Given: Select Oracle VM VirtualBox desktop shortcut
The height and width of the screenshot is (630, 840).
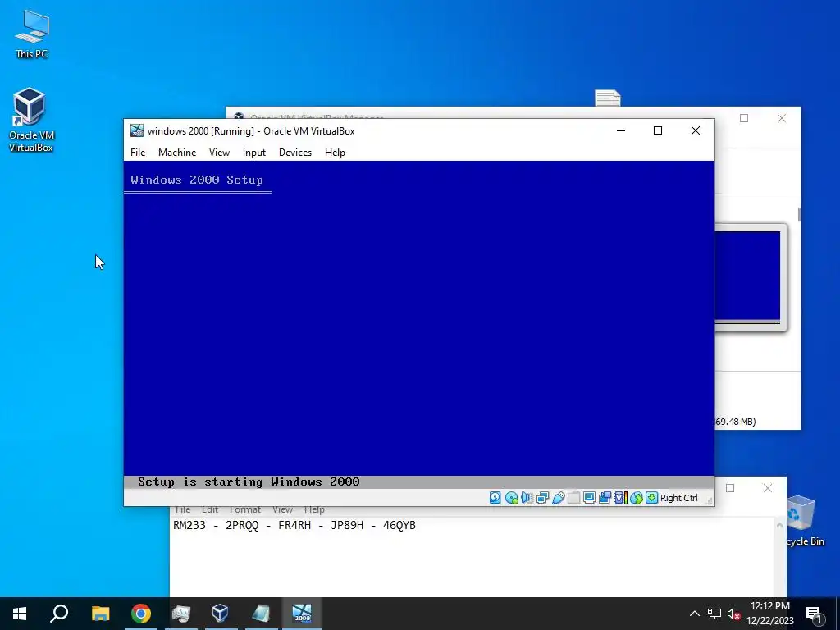Looking at the screenshot, I should [x=30, y=120].
